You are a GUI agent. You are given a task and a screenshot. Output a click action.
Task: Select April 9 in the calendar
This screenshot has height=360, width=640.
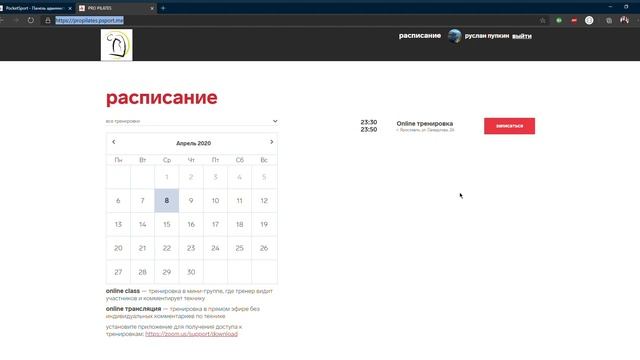pyautogui.click(x=191, y=200)
